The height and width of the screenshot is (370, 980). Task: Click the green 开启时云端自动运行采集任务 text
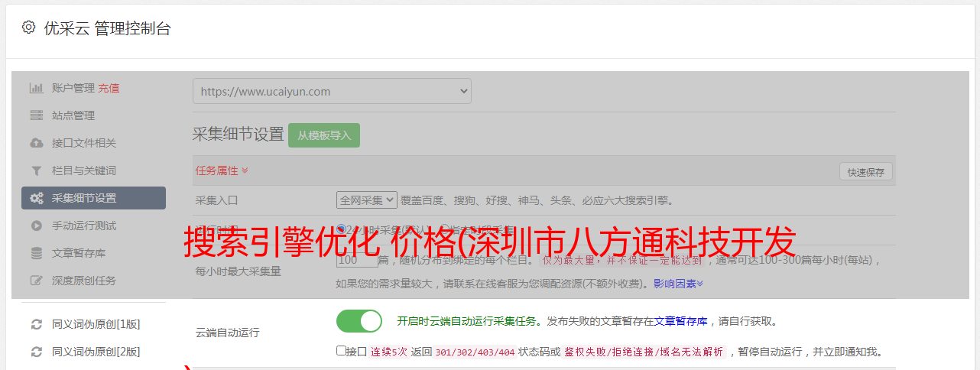pos(466,321)
